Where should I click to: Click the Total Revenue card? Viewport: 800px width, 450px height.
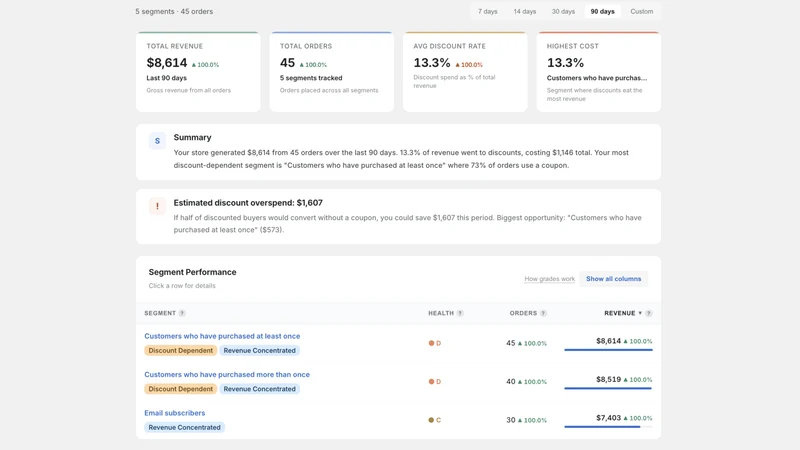pyautogui.click(x=198, y=71)
